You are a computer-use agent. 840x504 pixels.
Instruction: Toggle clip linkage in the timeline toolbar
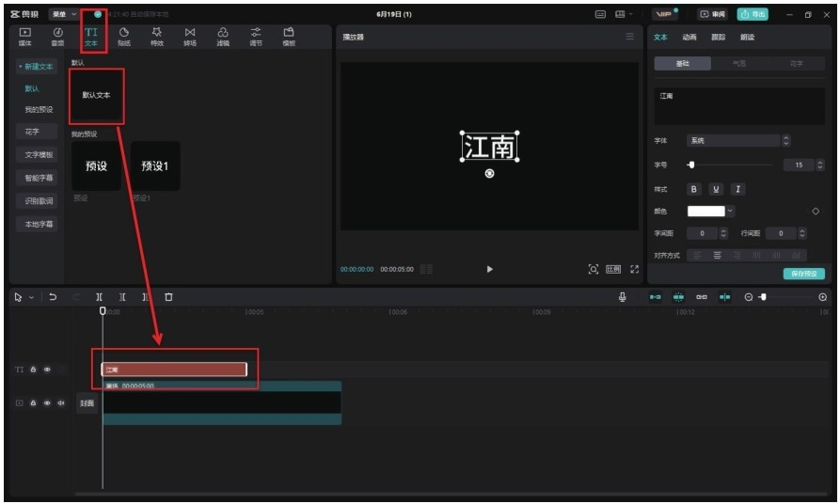pyautogui.click(x=701, y=297)
